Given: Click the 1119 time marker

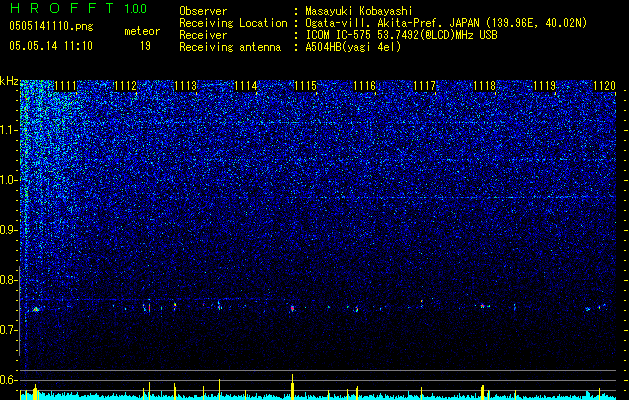Looking at the screenshot, I should [544, 86].
